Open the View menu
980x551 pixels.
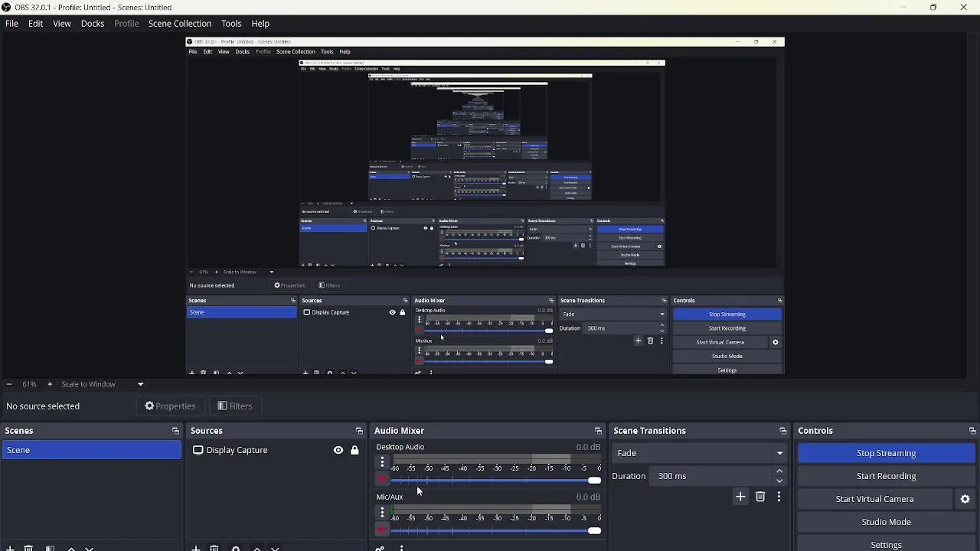coord(62,24)
